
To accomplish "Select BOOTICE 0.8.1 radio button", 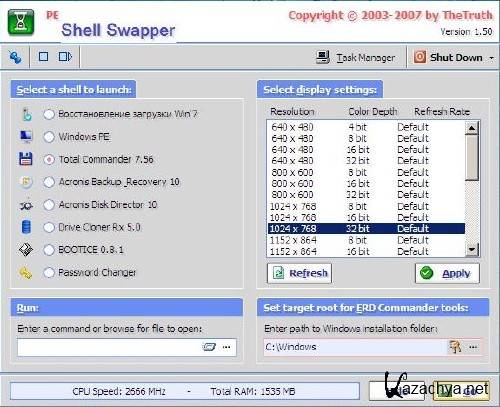I will point(49,250).
